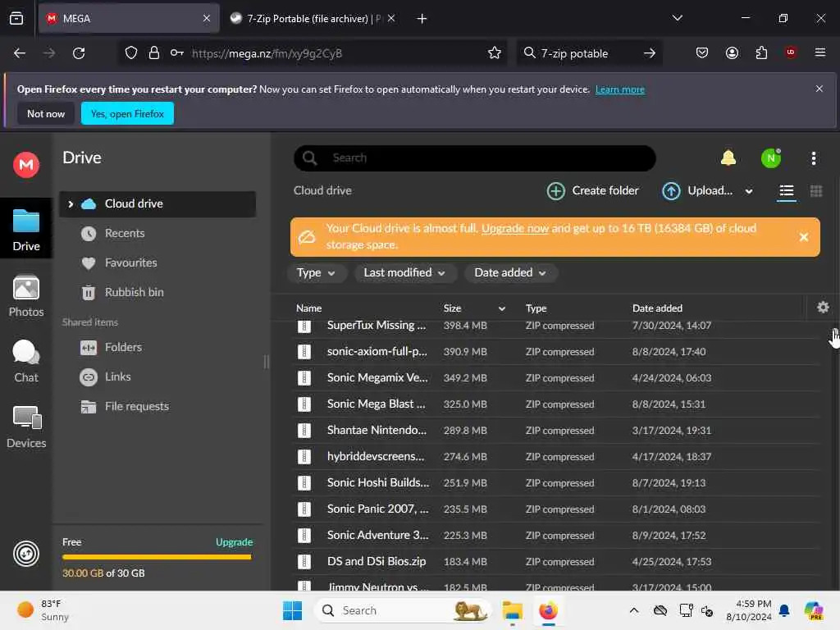Screen dimensions: 840x630
Task: Open the Firefox hamburger menu
Action: pyautogui.click(x=819, y=52)
